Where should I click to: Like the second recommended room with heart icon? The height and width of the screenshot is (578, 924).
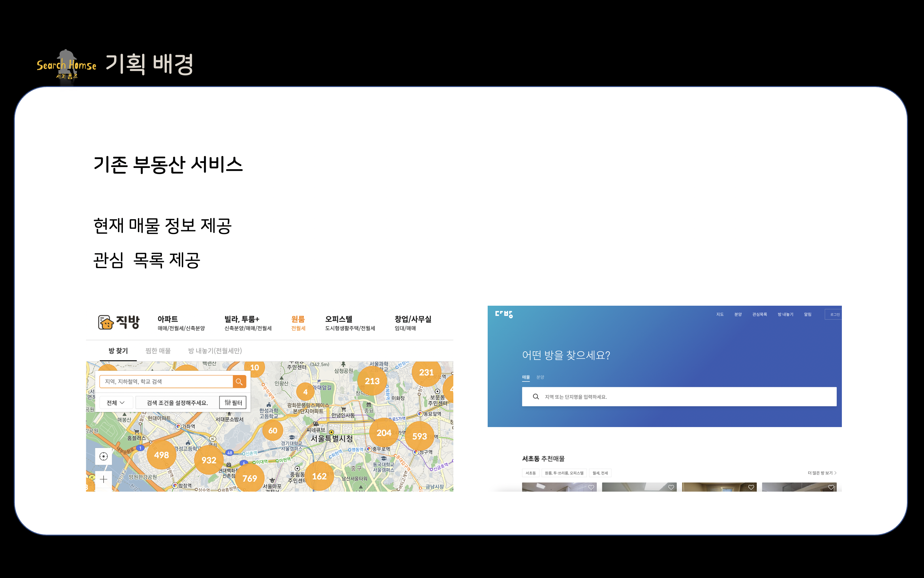(671, 487)
